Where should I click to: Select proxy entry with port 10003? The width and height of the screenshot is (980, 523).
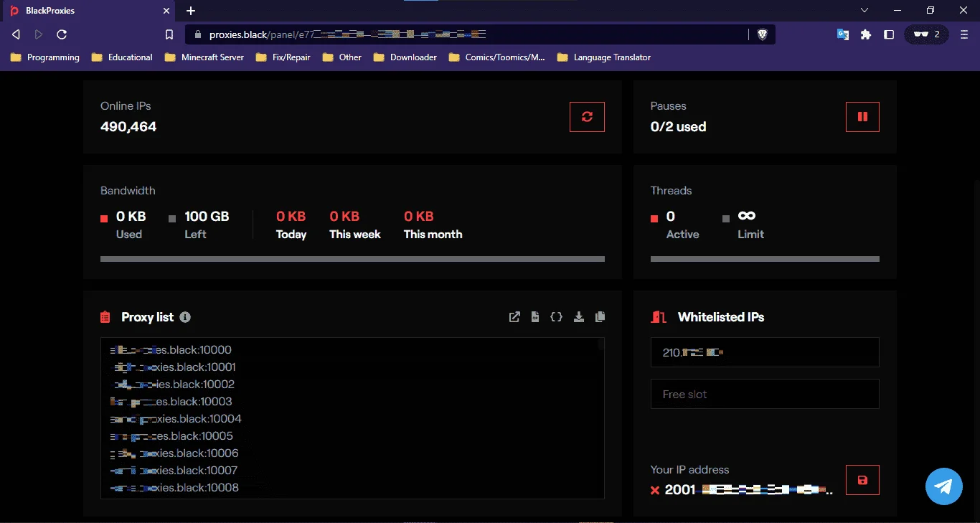(x=171, y=402)
